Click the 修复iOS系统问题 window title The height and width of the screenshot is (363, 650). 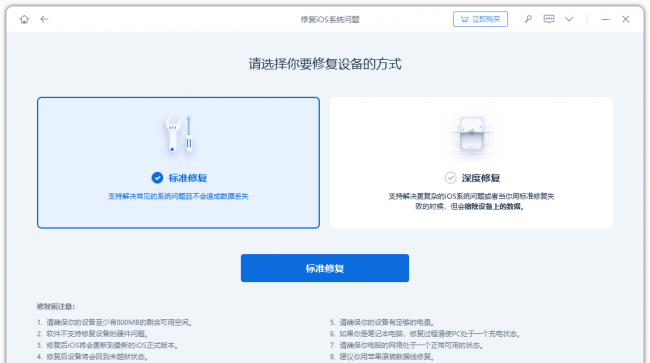(330, 19)
